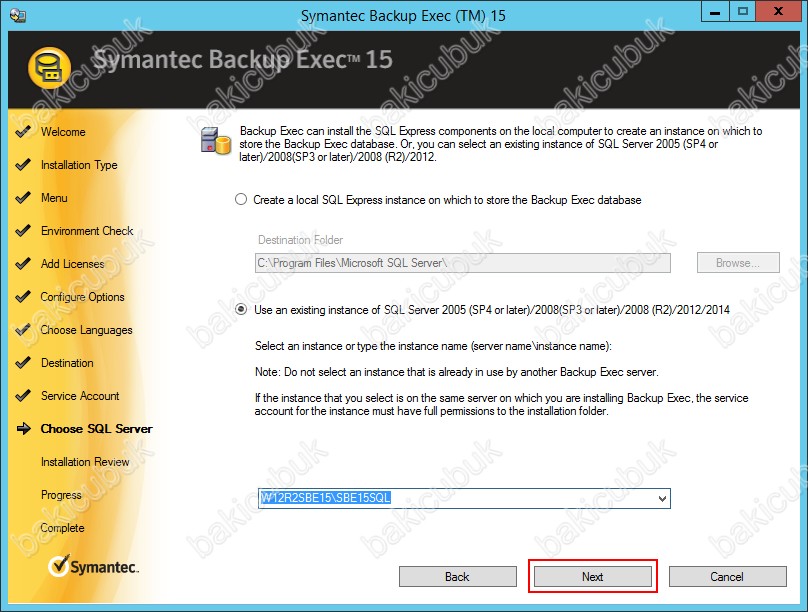The height and width of the screenshot is (612, 808).
Task: Click the checkmark icon beside Destination
Action: 23,363
